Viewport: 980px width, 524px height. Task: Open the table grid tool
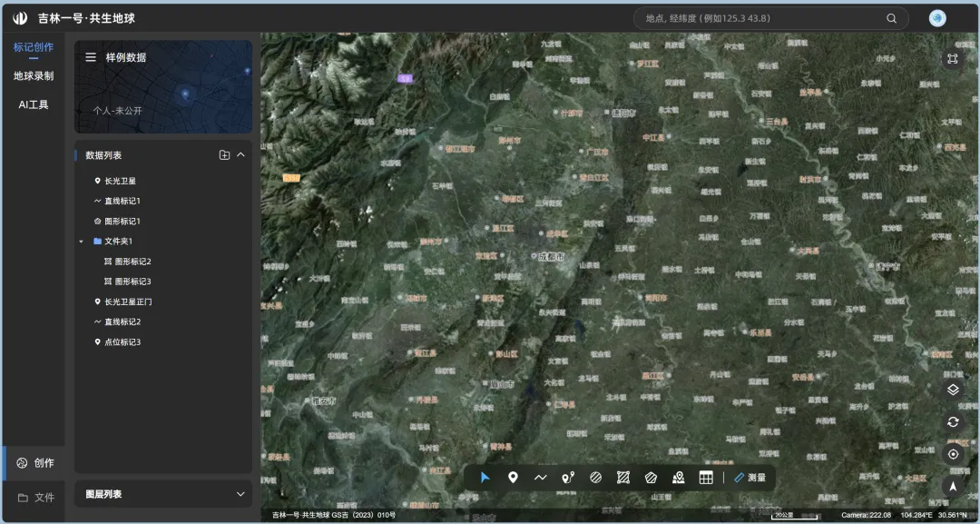(706, 478)
